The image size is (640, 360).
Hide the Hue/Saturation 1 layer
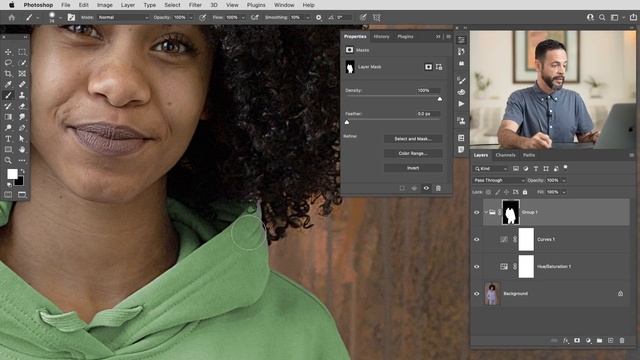pos(476,267)
